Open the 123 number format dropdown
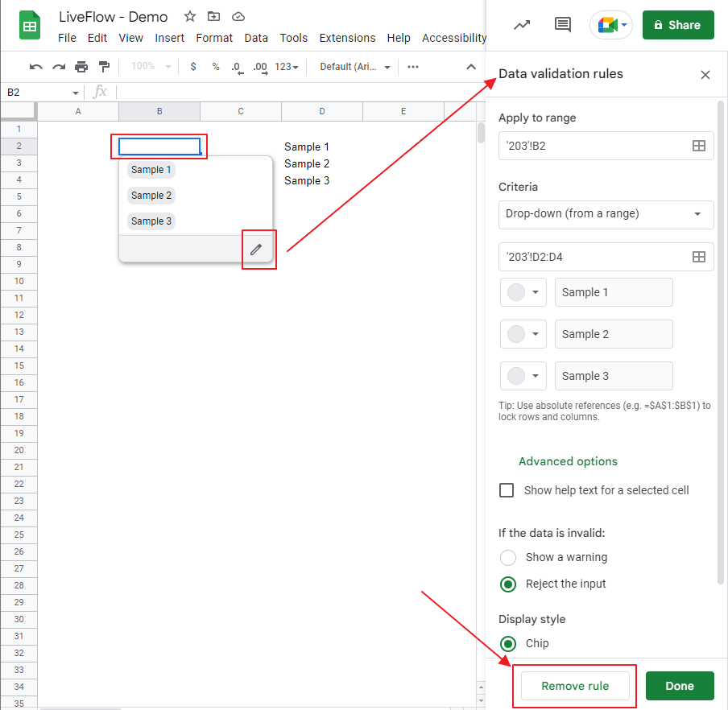Viewport: 728px width, 710px height. (287, 67)
